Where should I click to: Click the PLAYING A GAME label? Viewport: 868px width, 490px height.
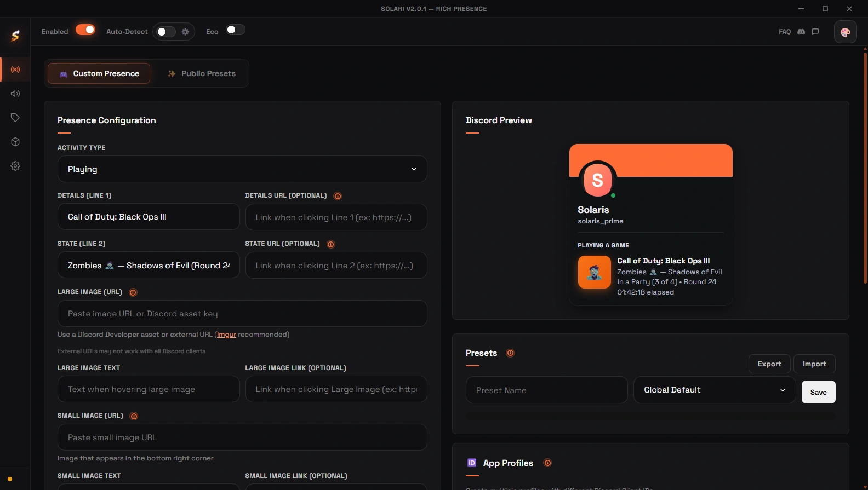point(603,245)
